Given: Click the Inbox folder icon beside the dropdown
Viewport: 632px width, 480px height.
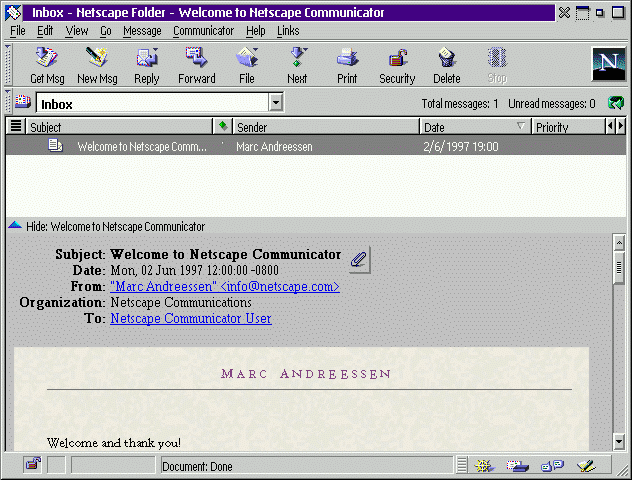Looking at the screenshot, I should click(x=23, y=101).
